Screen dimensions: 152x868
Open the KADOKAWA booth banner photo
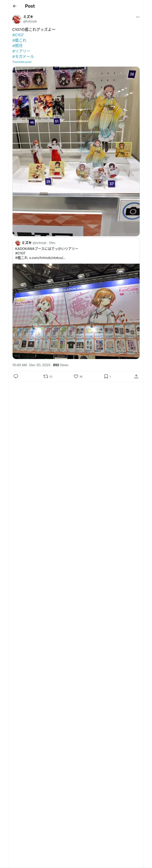tap(76, 311)
